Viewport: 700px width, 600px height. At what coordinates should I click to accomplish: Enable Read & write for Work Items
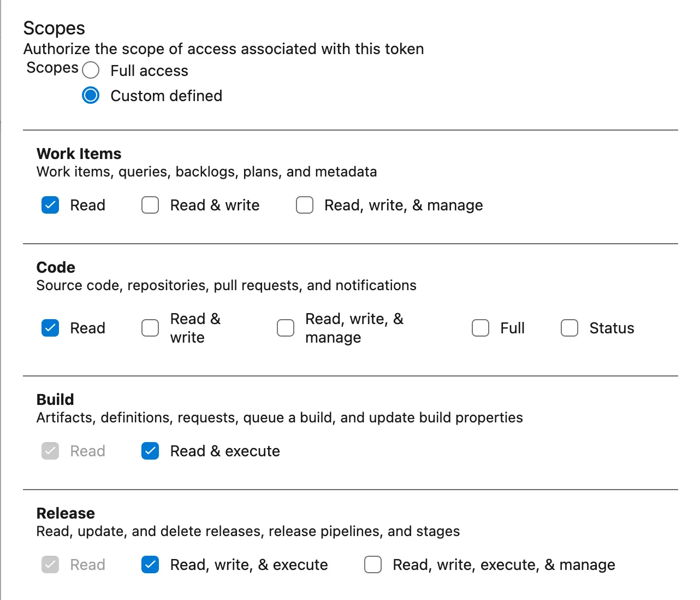(150, 205)
